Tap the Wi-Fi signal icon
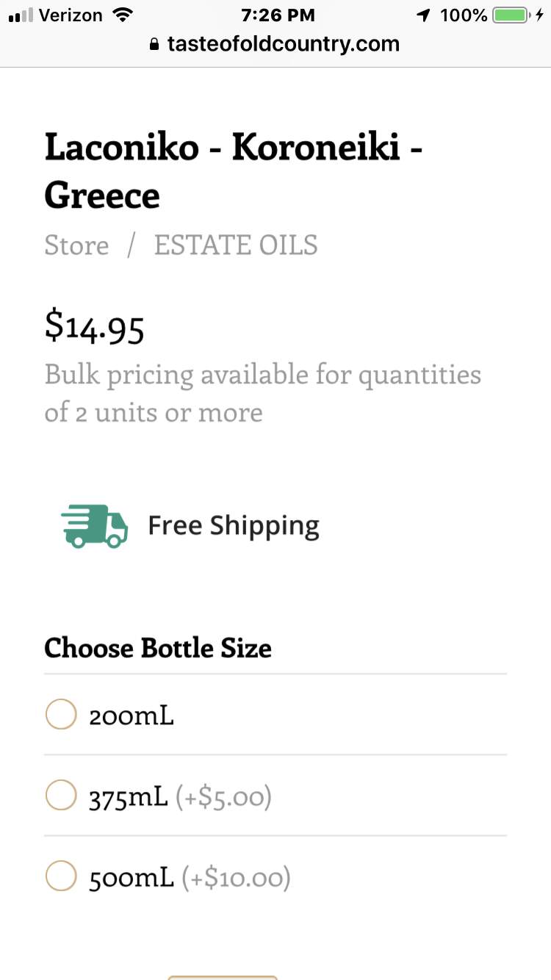The width and height of the screenshot is (551, 980). (x=121, y=15)
